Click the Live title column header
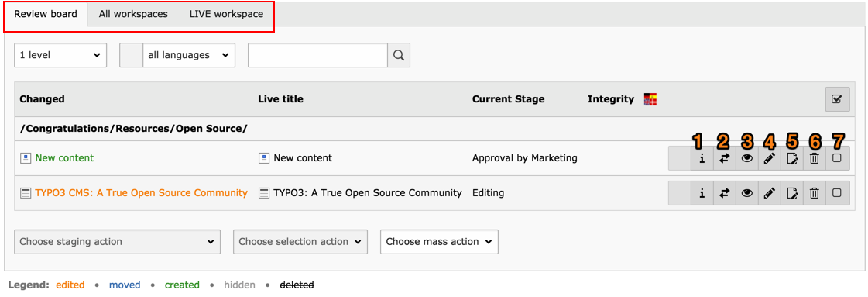Image resolution: width=868 pixels, height=297 pixels. pyautogui.click(x=280, y=99)
